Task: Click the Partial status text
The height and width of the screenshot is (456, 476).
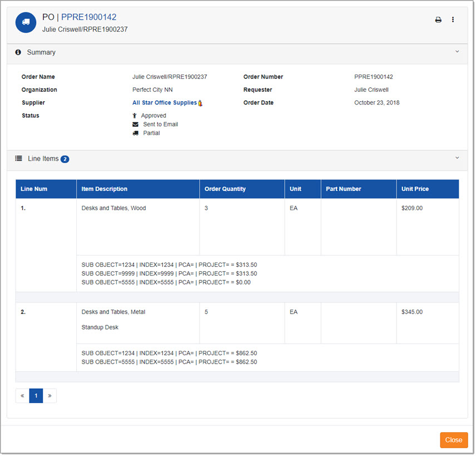Action: (x=151, y=133)
